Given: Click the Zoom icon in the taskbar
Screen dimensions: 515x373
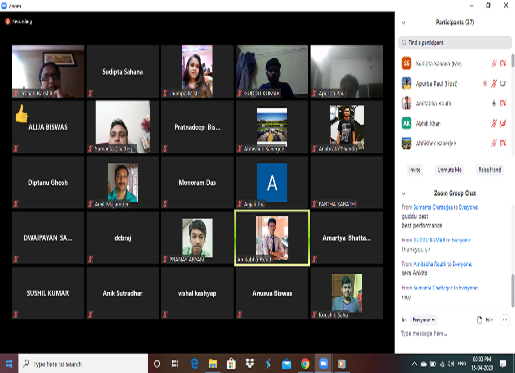Looking at the screenshot, I should pyautogui.click(x=323, y=364).
